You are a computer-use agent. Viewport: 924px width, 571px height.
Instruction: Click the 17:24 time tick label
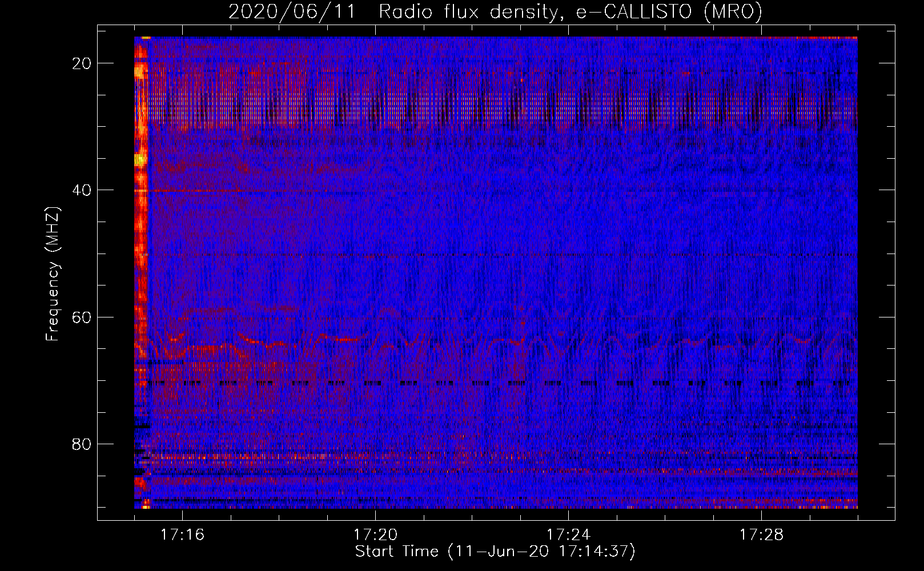(x=569, y=534)
